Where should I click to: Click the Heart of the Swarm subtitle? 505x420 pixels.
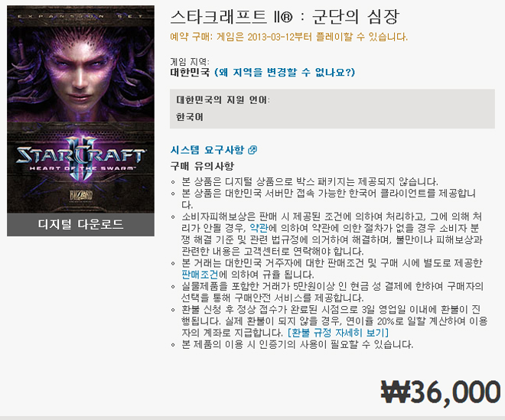click(81, 168)
